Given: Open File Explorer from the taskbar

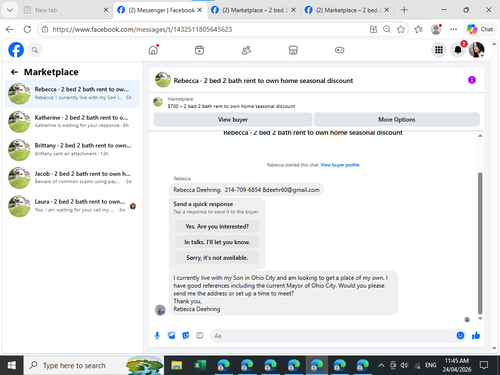Looking at the screenshot, I should 177,365.
